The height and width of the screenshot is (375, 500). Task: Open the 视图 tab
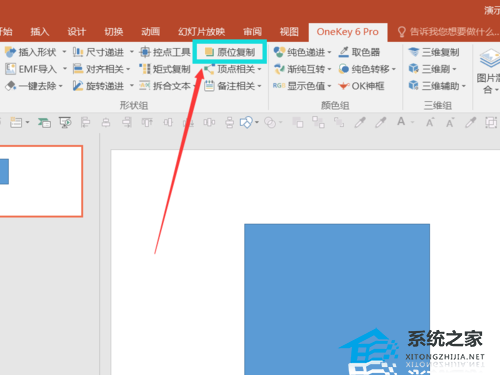pyautogui.click(x=289, y=32)
